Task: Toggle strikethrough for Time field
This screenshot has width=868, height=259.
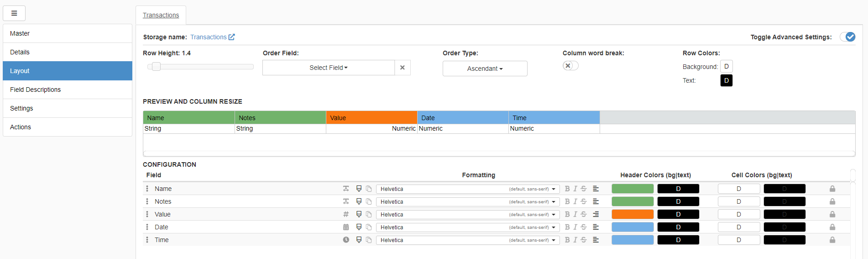Action: [584, 240]
